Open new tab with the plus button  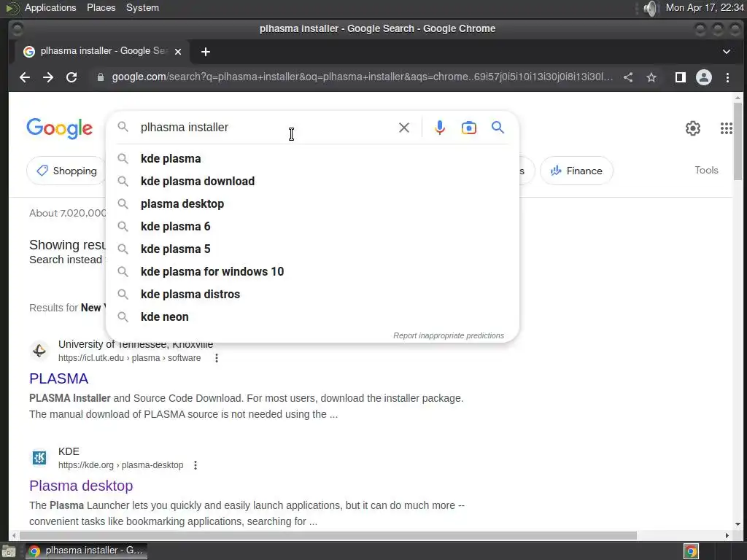tap(205, 52)
